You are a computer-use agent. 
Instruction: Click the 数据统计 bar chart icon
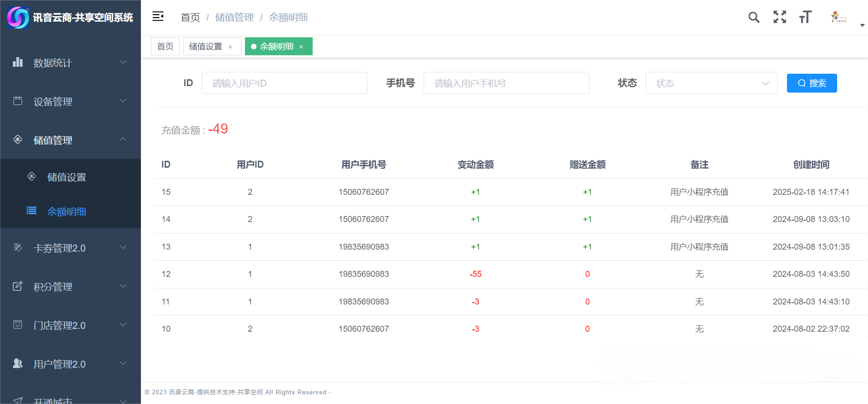[17, 62]
